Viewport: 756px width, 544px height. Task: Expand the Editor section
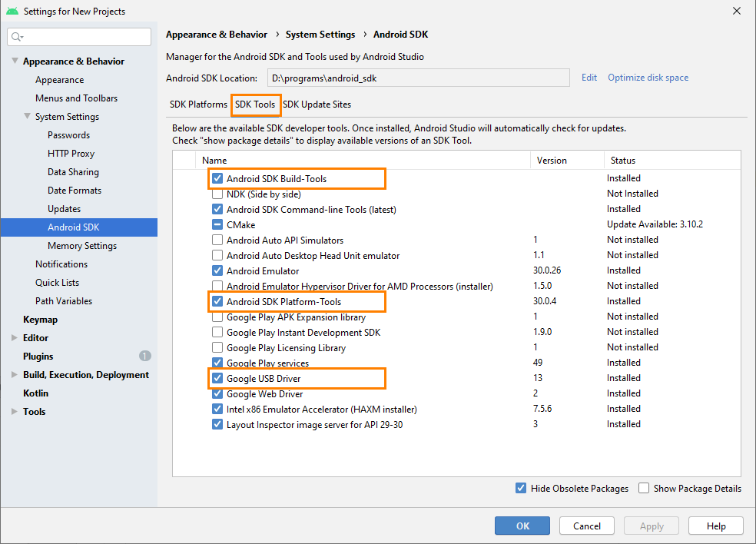13,337
